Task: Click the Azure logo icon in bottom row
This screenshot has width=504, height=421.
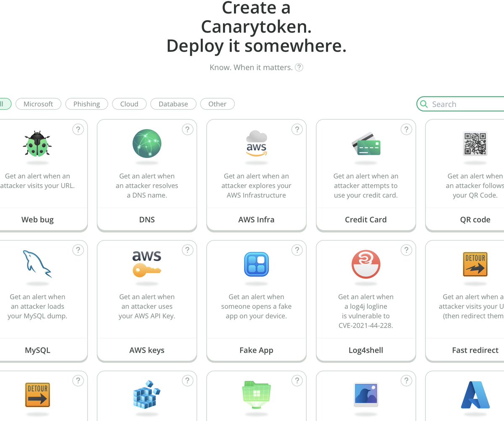Action: [x=475, y=395]
